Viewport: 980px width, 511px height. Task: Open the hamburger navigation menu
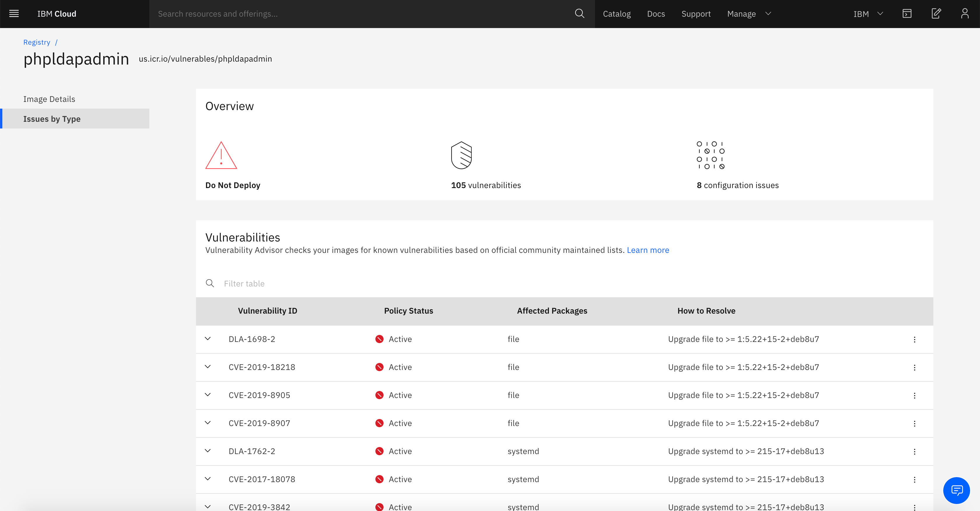[14, 14]
